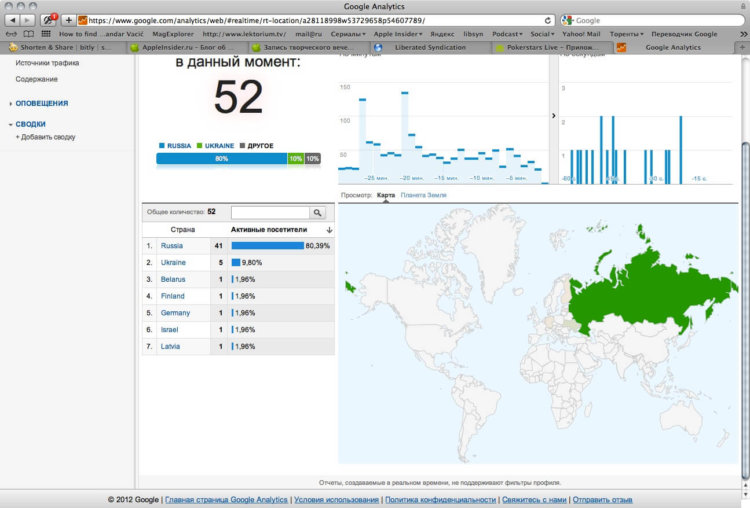
Task: Click the Safari back arrow button
Action: click(x=12, y=20)
